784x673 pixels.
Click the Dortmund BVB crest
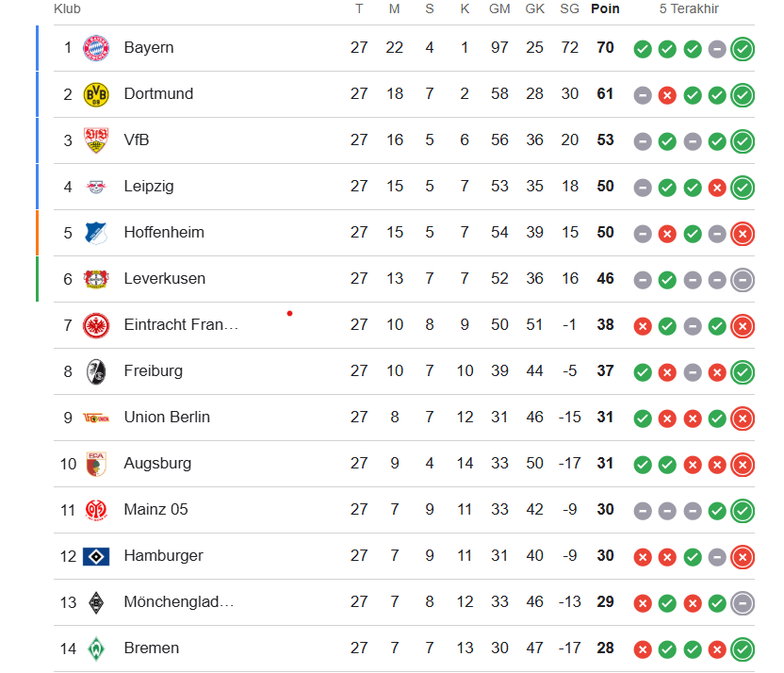[x=96, y=94]
